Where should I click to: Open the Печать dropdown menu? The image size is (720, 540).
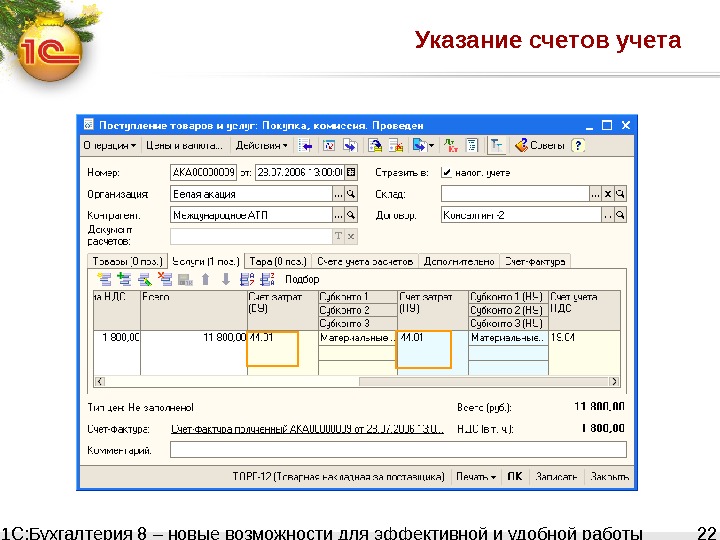pos(476,477)
